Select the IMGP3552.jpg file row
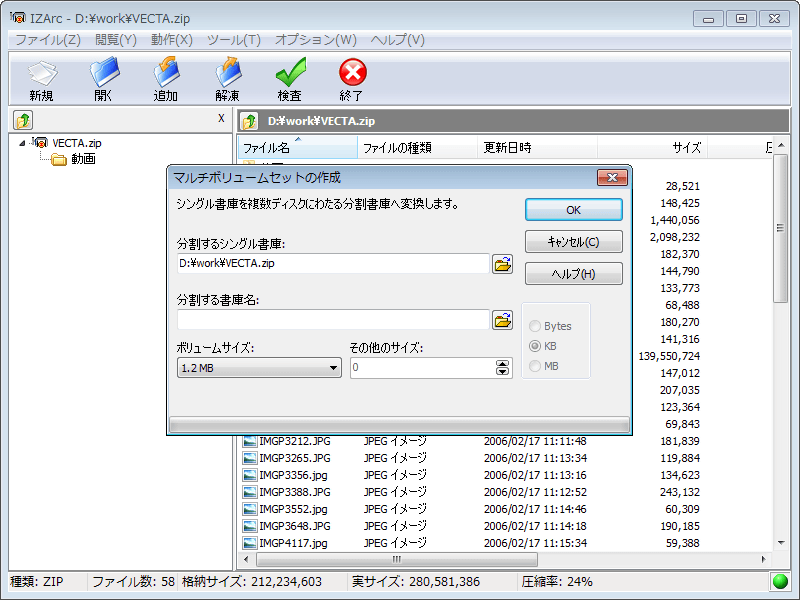 (470, 509)
